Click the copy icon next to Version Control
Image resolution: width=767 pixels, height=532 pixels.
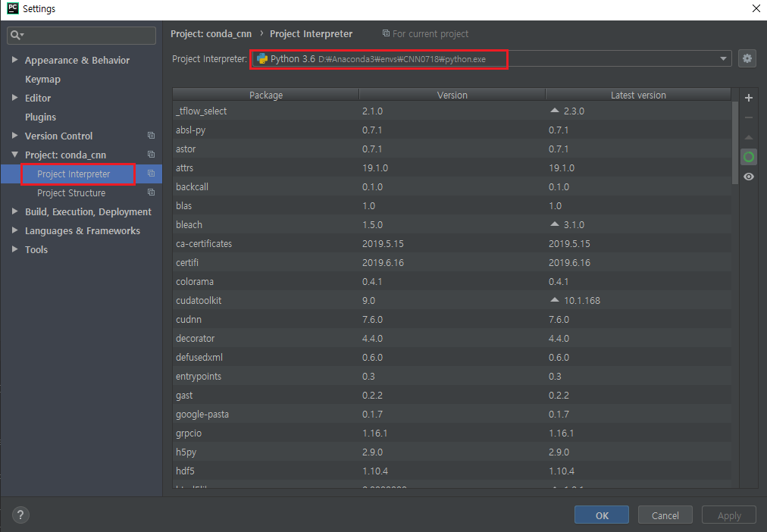pos(151,136)
